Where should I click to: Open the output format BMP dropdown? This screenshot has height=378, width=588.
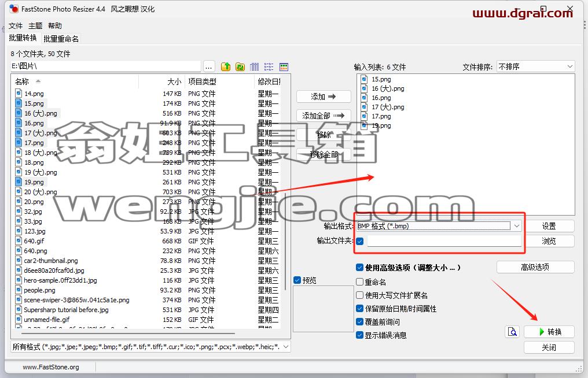point(439,225)
